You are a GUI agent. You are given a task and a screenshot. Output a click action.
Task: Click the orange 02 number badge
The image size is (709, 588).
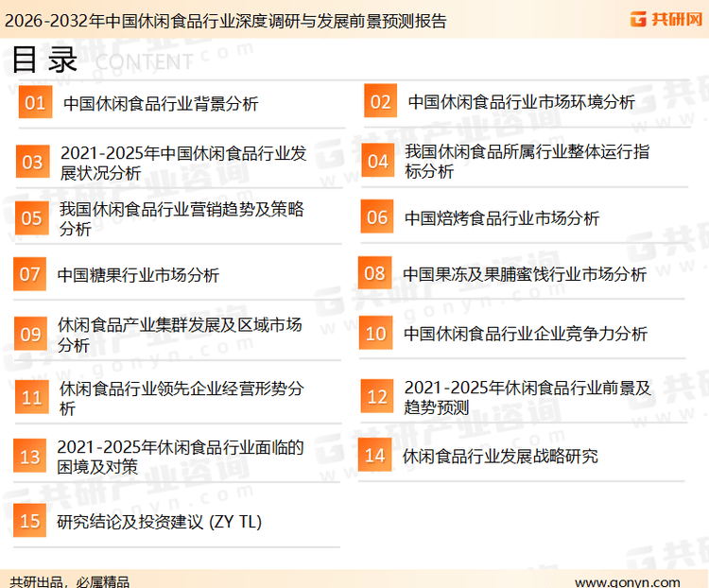pyautogui.click(x=381, y=102)
